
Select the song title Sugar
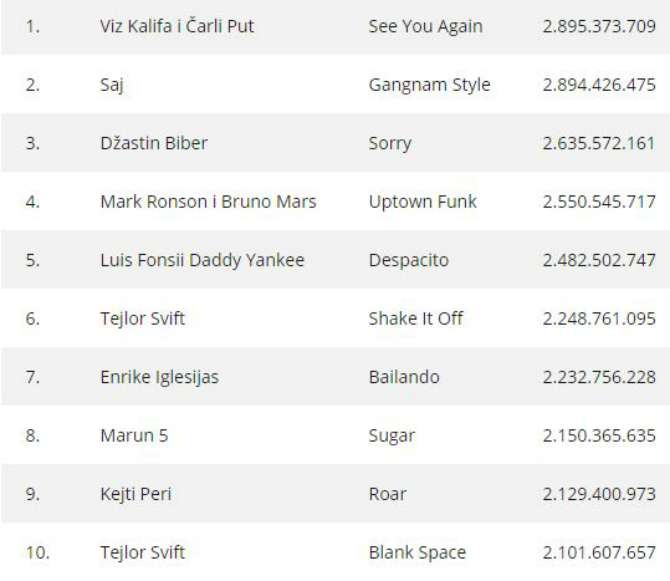[x=392, y=437]
